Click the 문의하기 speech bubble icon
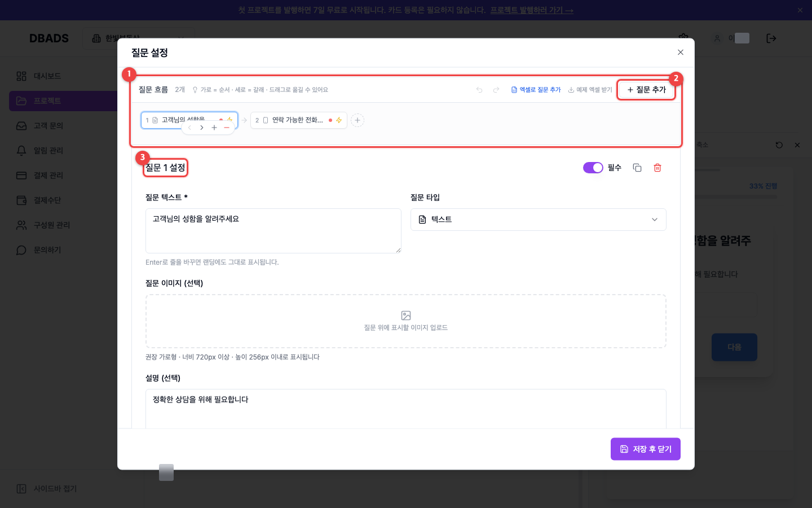Image resolution: width=812 pixels, height=508 pixels. pyautogui.click(x=21, y=250)
